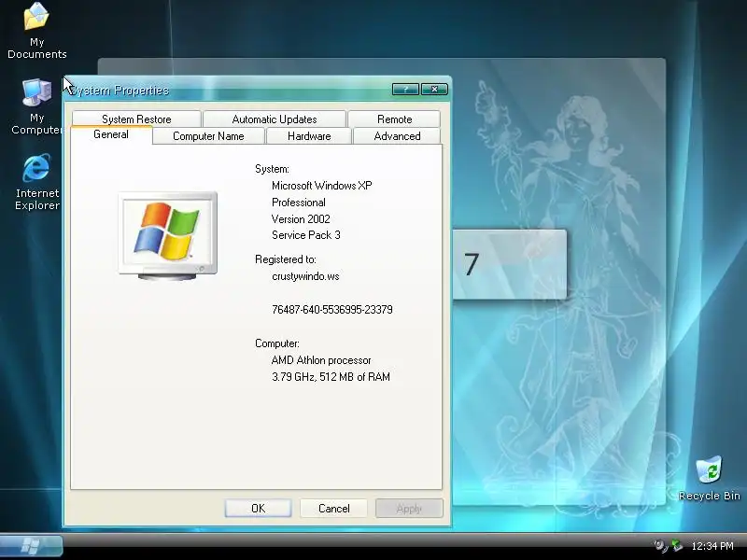Dismiss dialog with Cancel button

click(x=334, y=509)
